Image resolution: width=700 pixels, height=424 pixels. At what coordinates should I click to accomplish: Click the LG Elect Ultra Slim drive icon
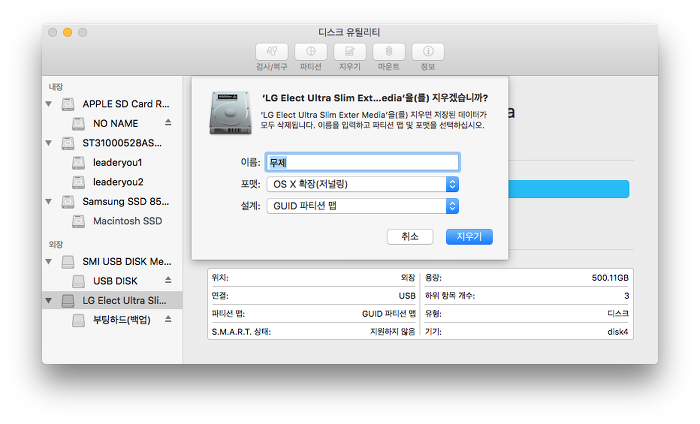tap(68, 301)
